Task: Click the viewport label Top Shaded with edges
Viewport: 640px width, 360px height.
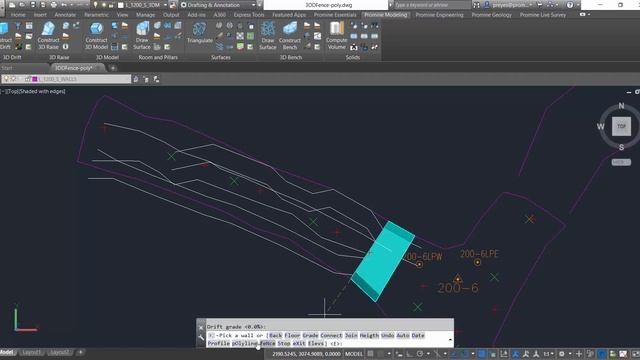Action: [x=33, y=91]
